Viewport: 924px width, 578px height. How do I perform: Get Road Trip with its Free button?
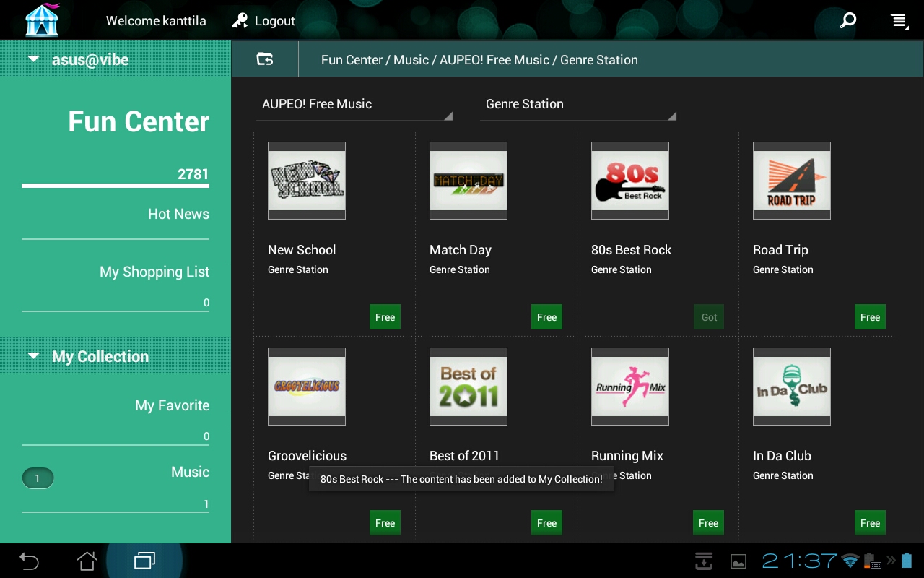pyautogui.click(x=871, y=317)
